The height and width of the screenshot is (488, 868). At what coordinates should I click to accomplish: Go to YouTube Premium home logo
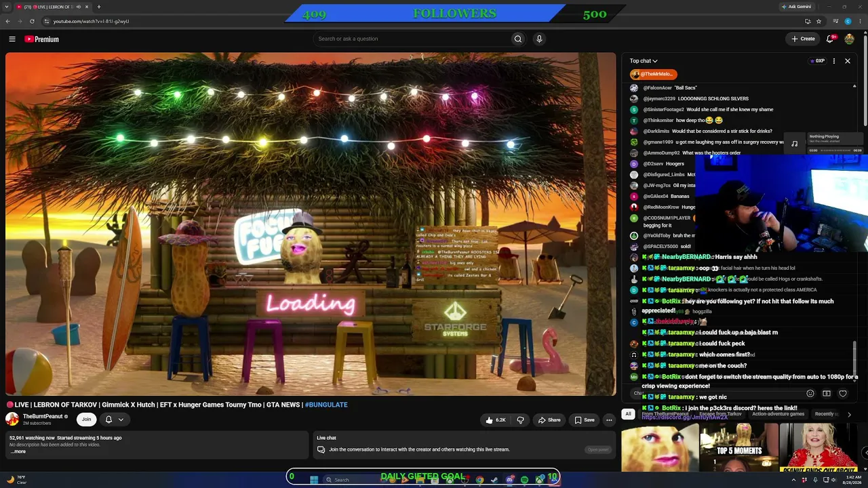click(x=42, y=39)
